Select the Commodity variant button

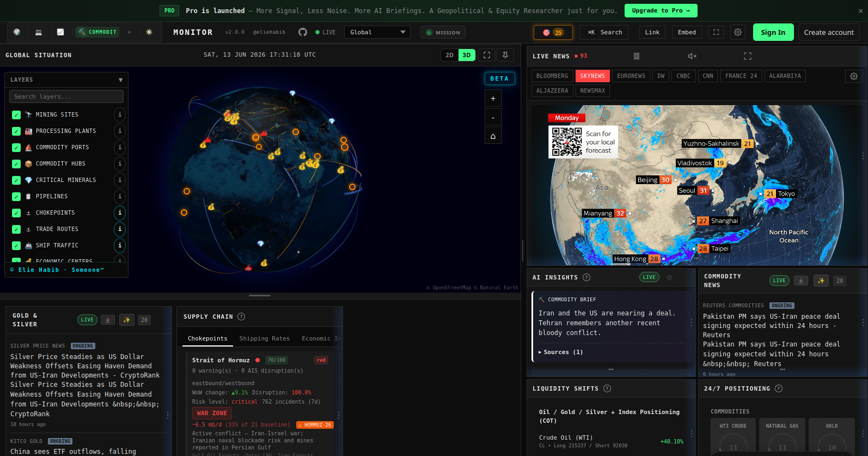pyautogui.click(x=97, y=32)
